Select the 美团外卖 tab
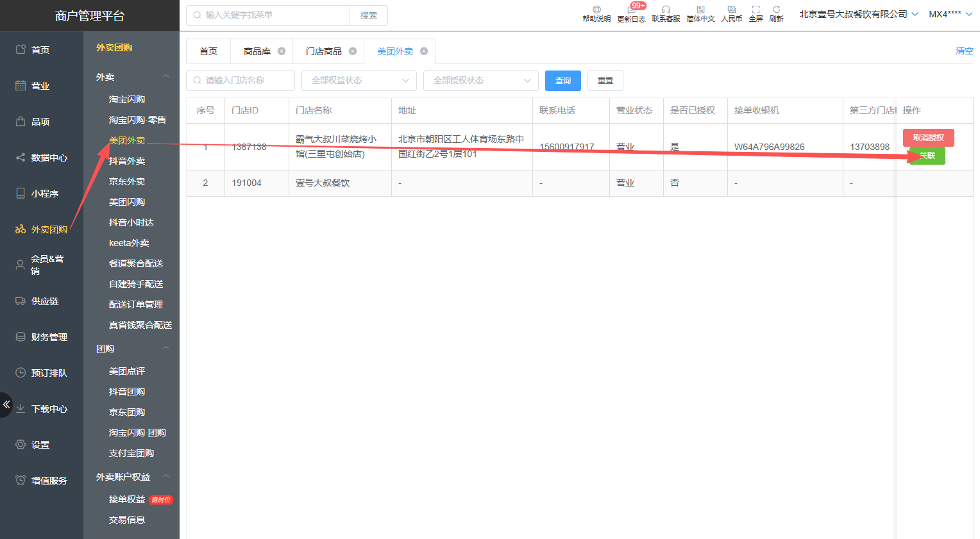 [x=395, y=51]
